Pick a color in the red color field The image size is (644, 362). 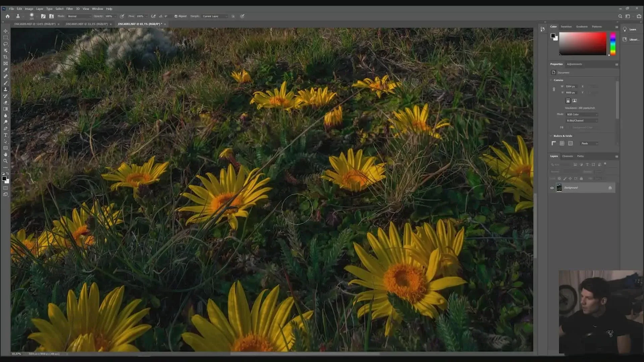pyautogui.click(x=583, y=44)
